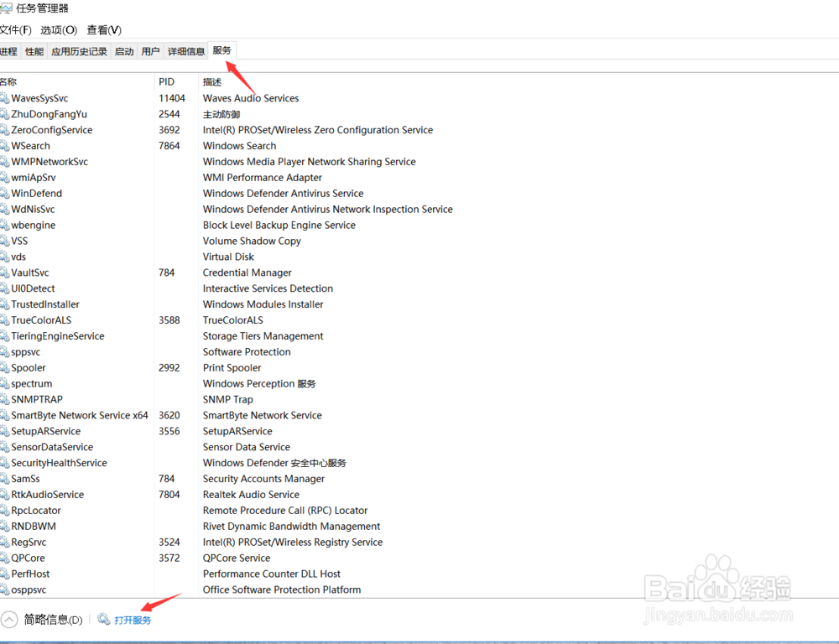Click the 简略信息(D) button label
Image resolution: width=839 pixels, height=644 pixels.
53,620
